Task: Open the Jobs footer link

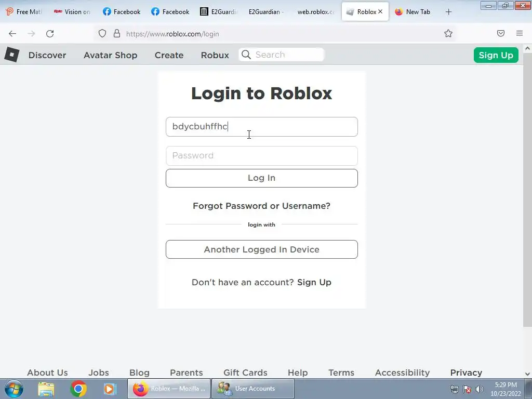Action: (99, 373)
